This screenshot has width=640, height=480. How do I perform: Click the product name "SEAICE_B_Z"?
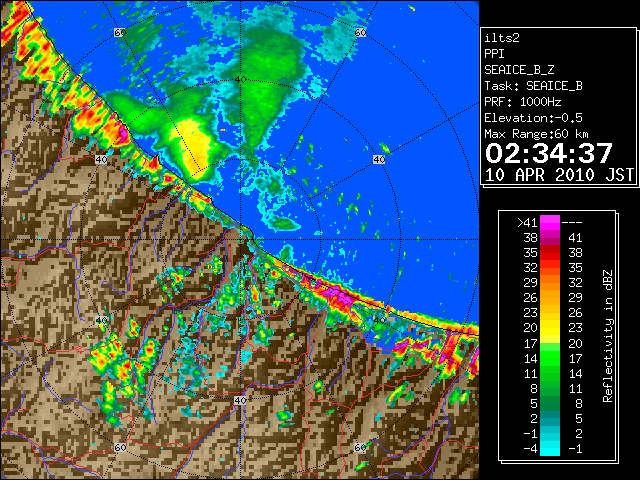(519, 70)
